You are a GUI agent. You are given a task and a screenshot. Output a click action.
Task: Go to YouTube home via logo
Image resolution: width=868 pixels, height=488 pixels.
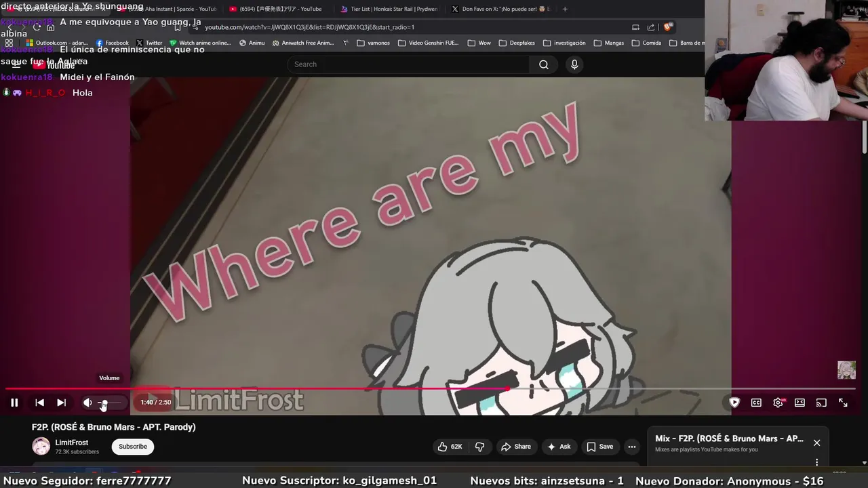(x=54, y=65)
